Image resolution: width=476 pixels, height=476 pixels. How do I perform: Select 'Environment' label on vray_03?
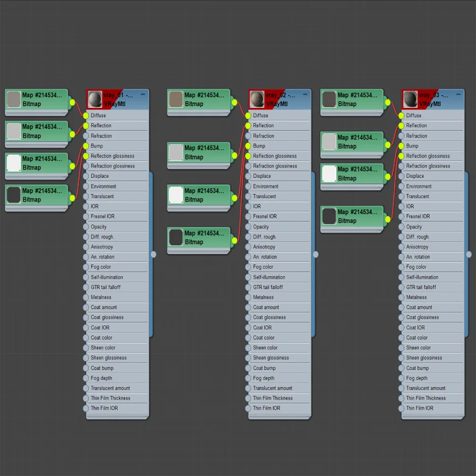[x=419, y=186]
